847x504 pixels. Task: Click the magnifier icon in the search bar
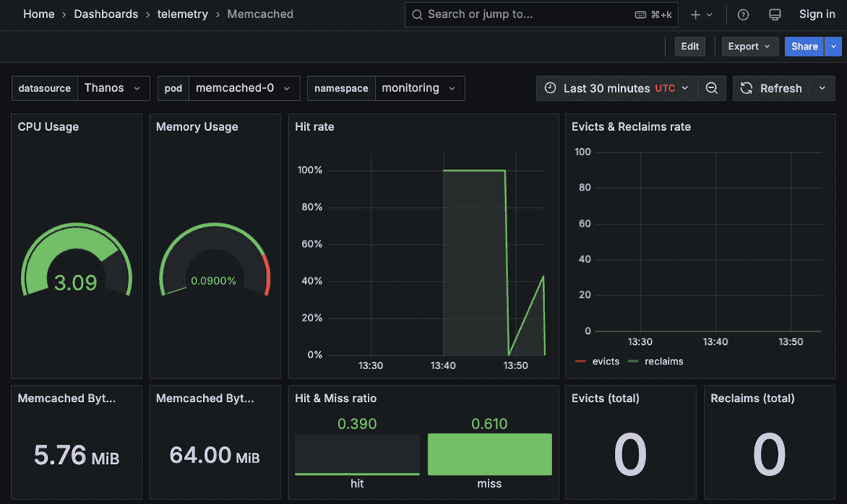416,14
